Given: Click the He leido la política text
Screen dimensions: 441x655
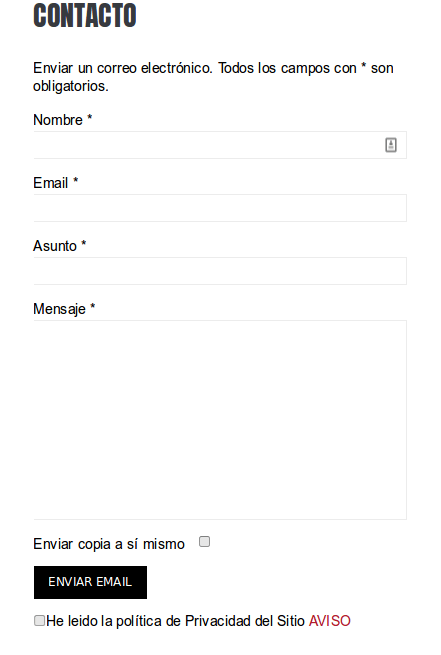Looking at the screenshot, I should (104, 621).
